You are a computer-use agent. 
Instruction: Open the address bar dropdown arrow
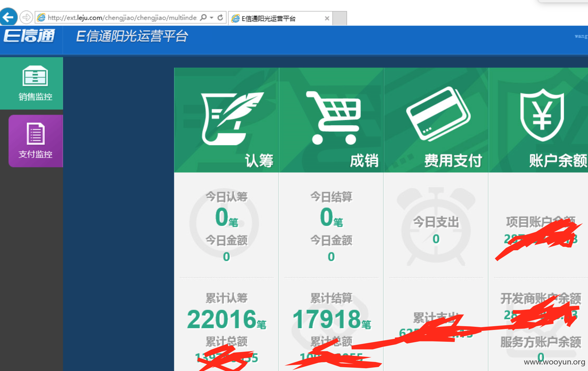coord(212,18)
